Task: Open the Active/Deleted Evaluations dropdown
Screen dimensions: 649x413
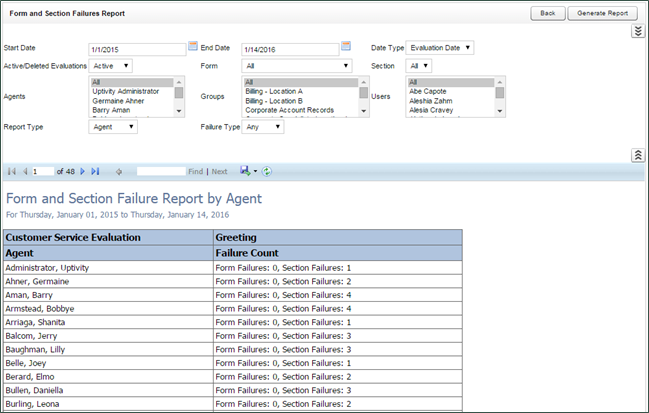Action: point(111,66)
